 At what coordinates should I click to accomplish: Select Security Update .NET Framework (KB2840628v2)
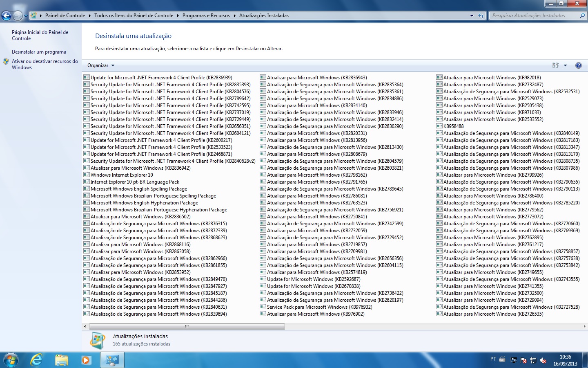pos(169,161)
